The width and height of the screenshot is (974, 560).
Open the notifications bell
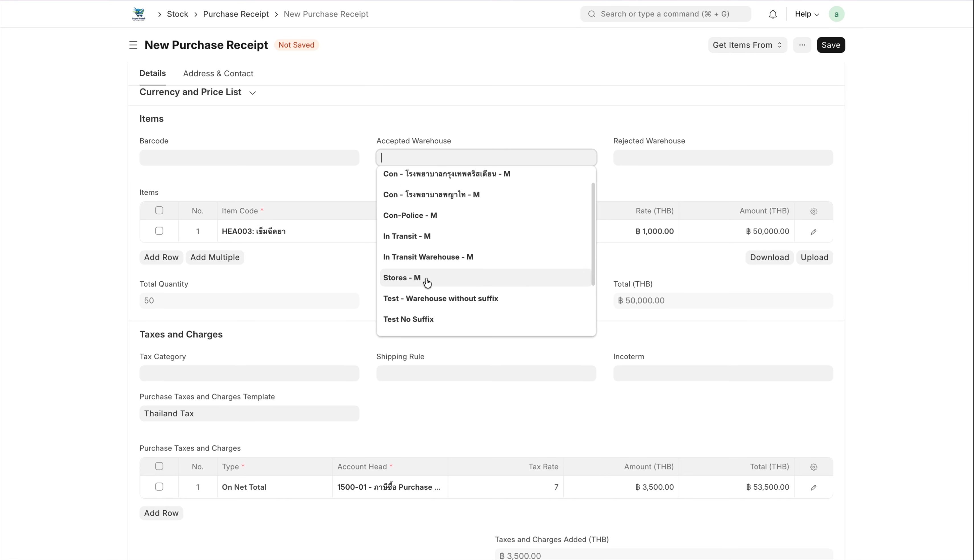tap(773, 14)
